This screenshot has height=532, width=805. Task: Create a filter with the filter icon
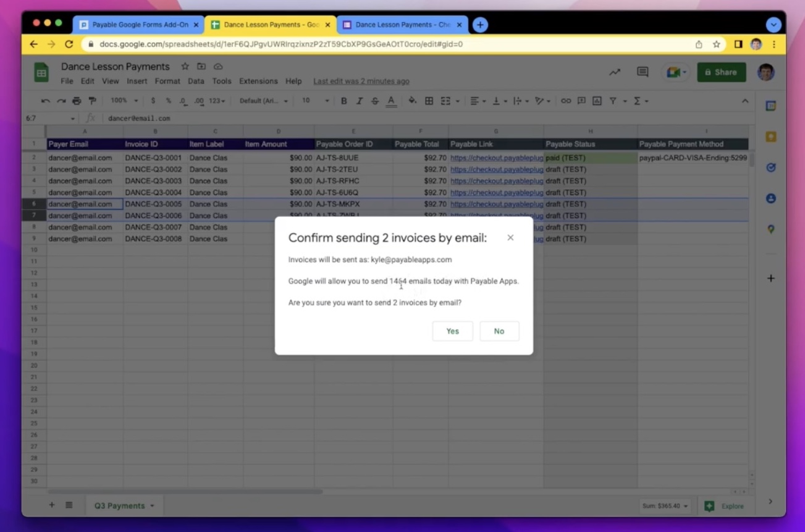tap(613, 101)
